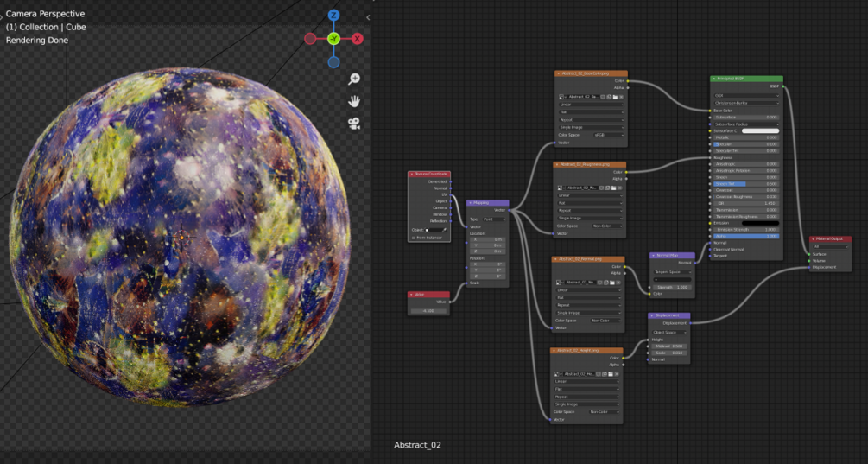Click the negative Z axis gizmo circle
Screen dimensions: 868x464
click(333, 62)
